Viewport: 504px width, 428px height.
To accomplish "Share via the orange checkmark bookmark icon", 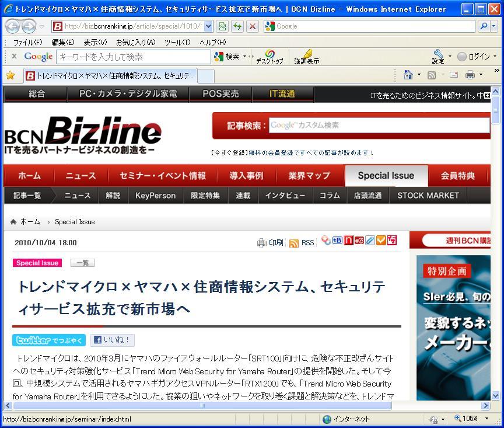I will (381, 241).
